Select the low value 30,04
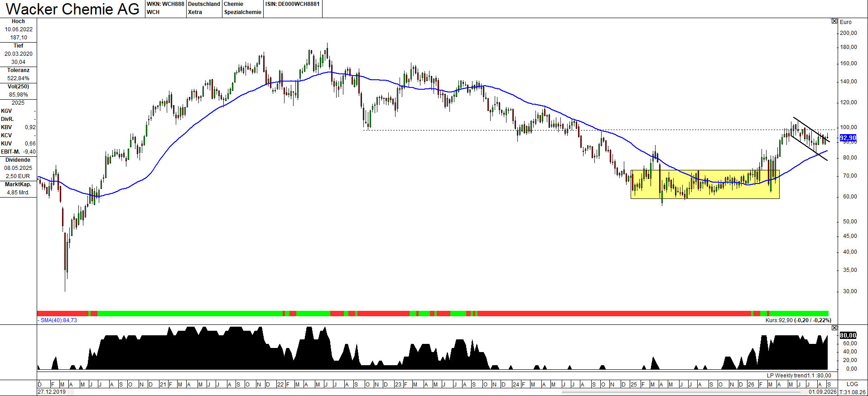The width and height of the screenshot is (868, 396). pyautogui.click(x=19, y=62)
